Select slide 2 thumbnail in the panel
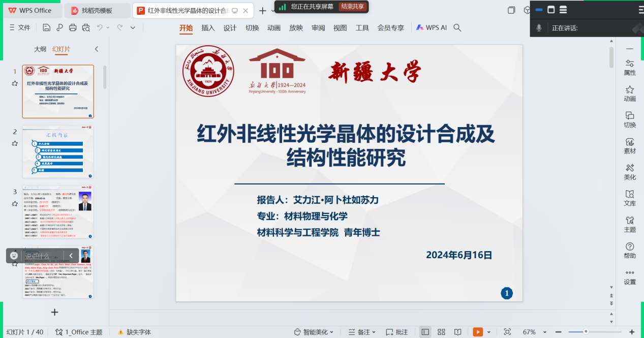 (x=58, y=151)
